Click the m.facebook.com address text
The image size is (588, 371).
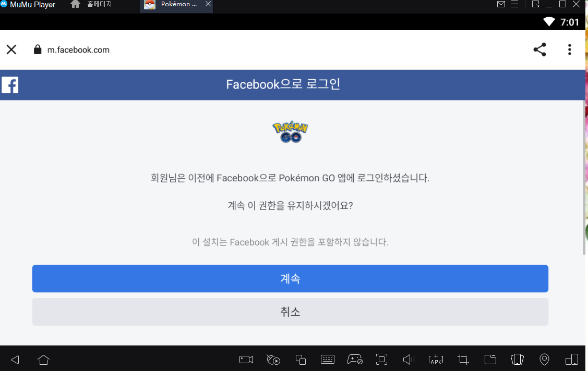point(78,50)
